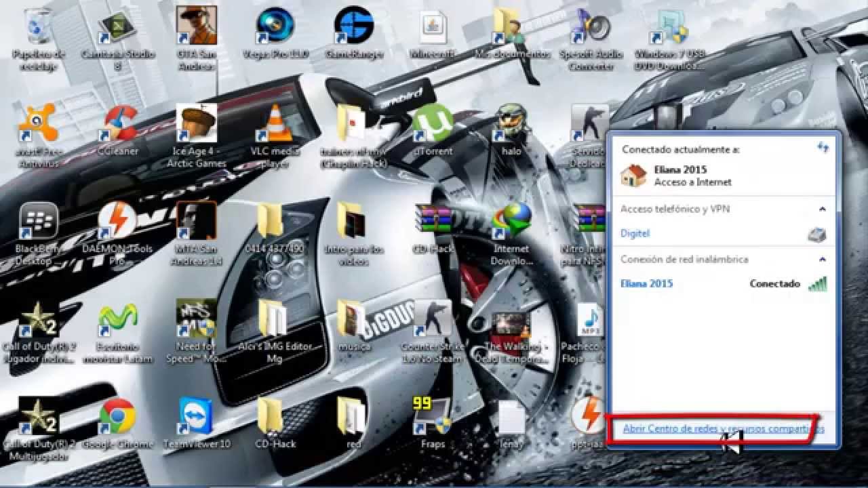Launch Fraps shortcut

coord(433,423)
